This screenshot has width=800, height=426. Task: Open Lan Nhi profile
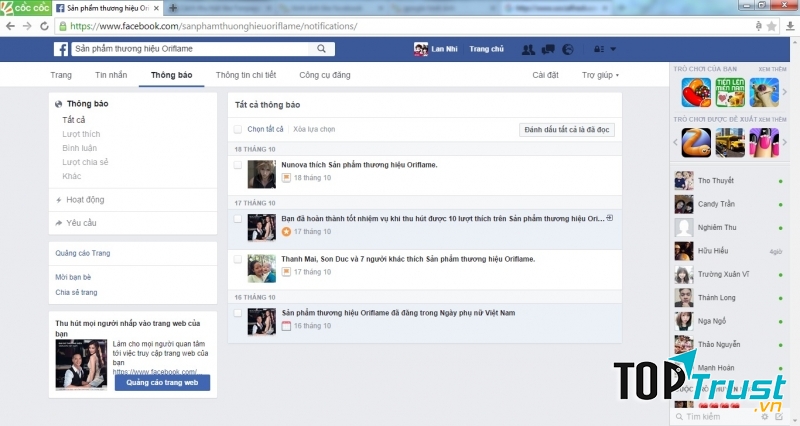click(x=436, y=49)
